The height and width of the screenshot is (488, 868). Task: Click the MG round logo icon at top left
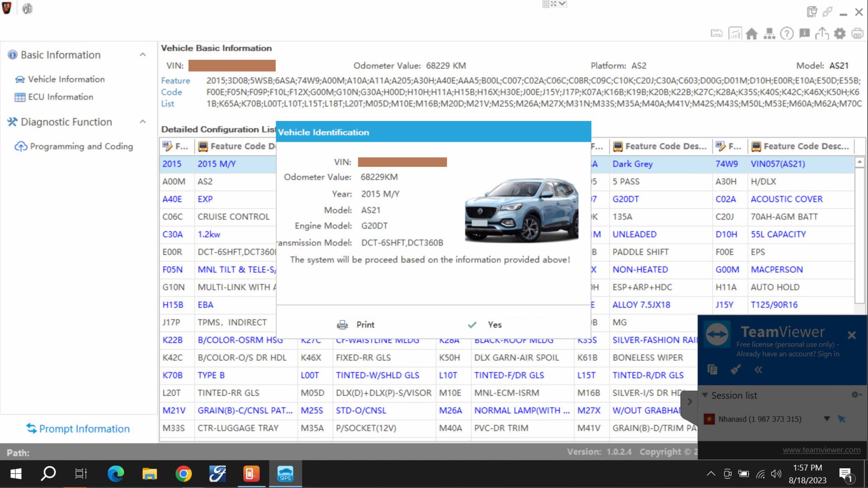pos(28,8)
